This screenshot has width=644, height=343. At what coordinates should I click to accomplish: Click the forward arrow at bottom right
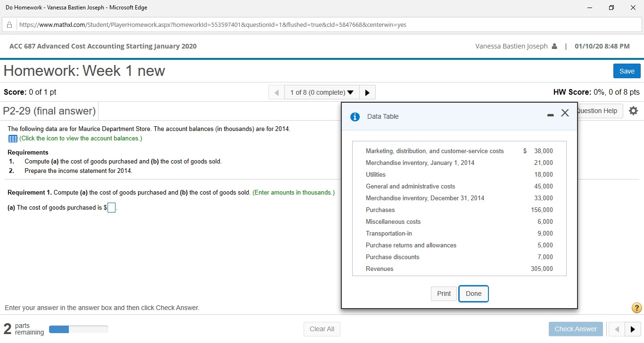632,329
